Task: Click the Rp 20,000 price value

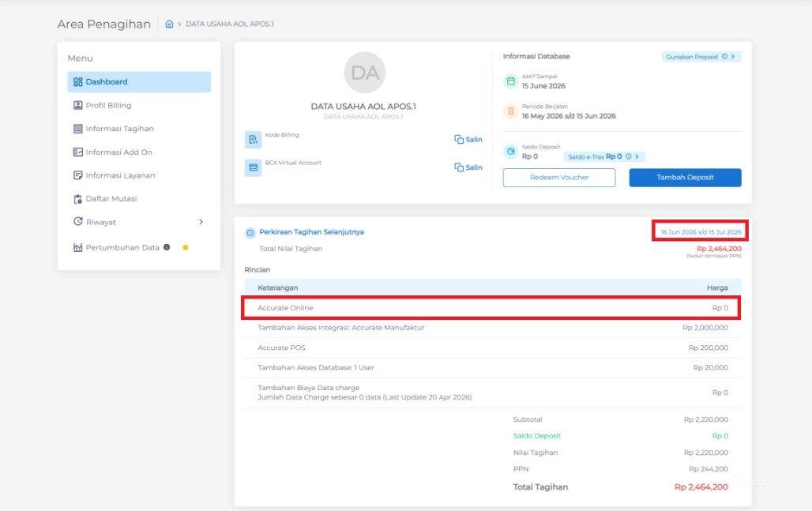Action: pos(711,367)
